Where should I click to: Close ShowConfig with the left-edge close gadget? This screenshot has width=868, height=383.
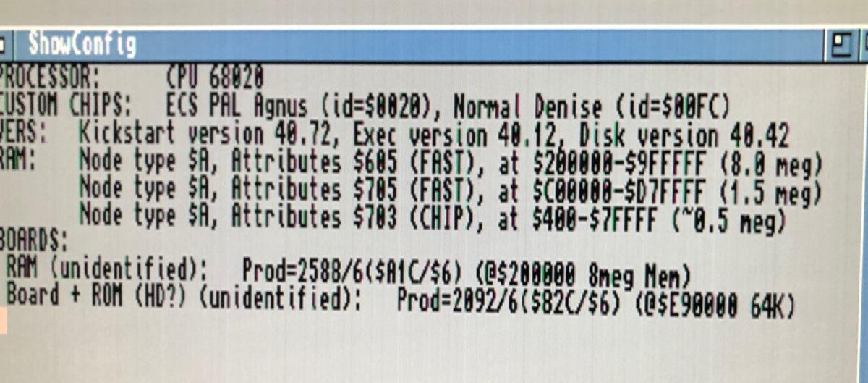tap(5, 46)
